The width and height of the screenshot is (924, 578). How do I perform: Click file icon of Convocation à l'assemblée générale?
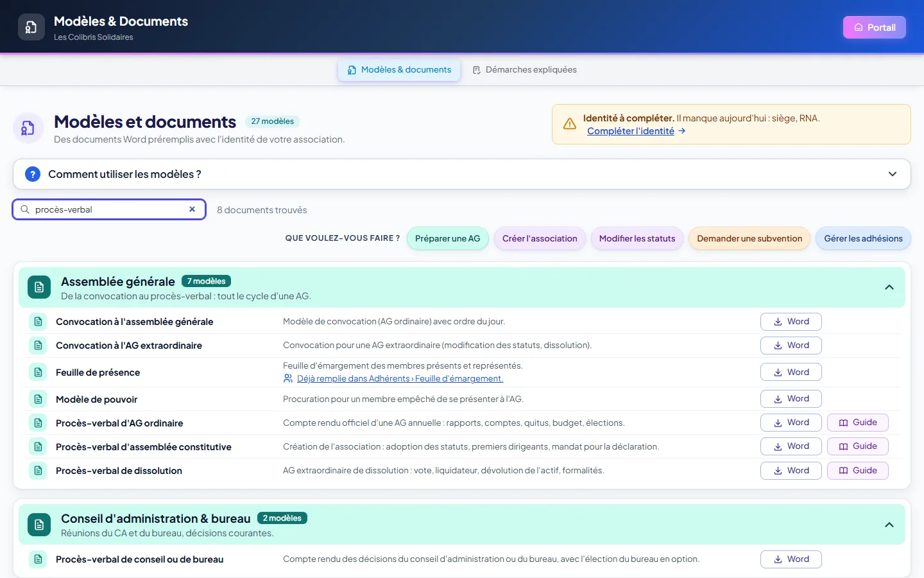pyautogui.click(x=38, y=322)
